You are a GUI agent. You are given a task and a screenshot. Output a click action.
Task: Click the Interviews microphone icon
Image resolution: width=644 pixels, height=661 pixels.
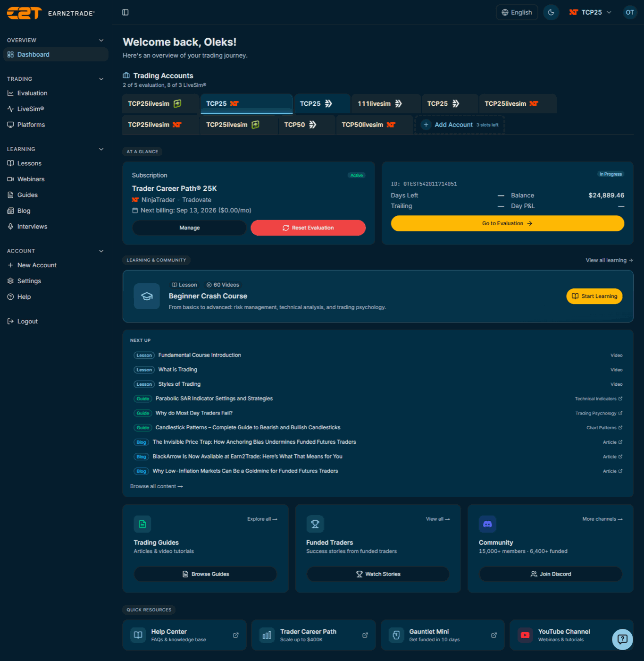coord(10,227)
